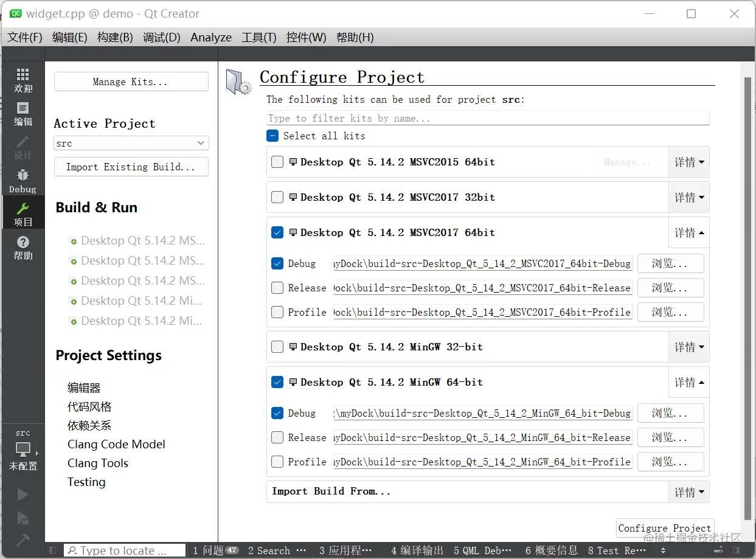Open the 编辑器 project setting
Image resolution: width=756 pixels, height=559 pixels.
pyautogui.click(x=84, y=387)
